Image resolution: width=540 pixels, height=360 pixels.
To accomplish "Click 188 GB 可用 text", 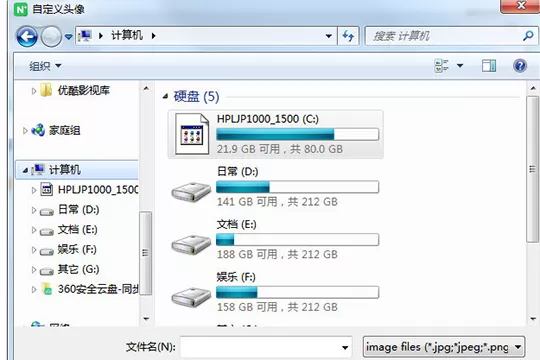I will click(247, 254).
